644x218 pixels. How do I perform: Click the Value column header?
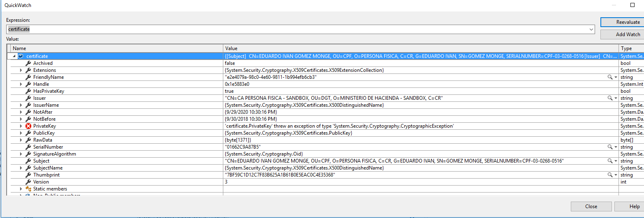[x=421, y=48]
